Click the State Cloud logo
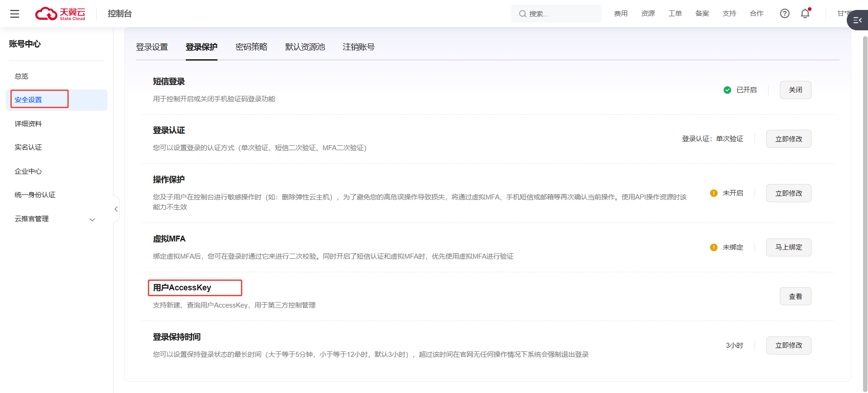Image resolution: width=868 pixels, height=393 pixels. 61,14
